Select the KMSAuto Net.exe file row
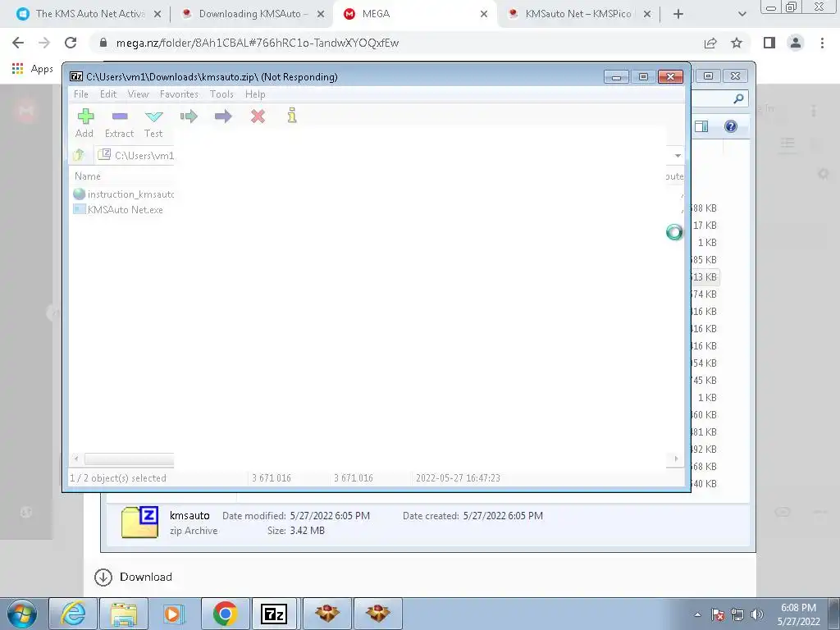This screenshot has height=630, width=840. pyautogui.click(x=118, y=210)
